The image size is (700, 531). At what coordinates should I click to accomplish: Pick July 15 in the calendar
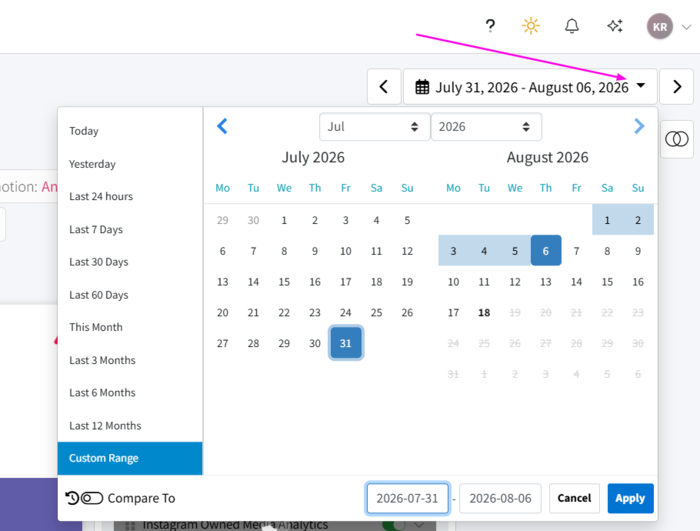pos(284,281)
